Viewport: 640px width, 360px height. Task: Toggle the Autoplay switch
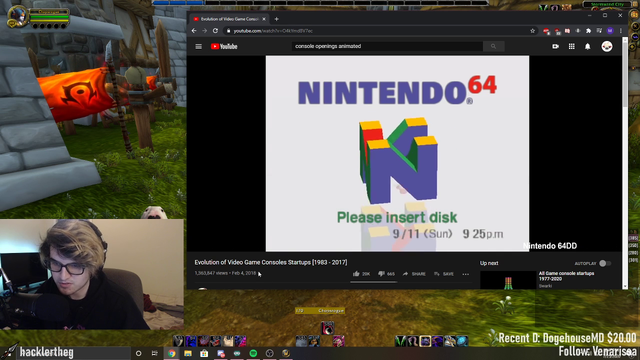(605, 264)
